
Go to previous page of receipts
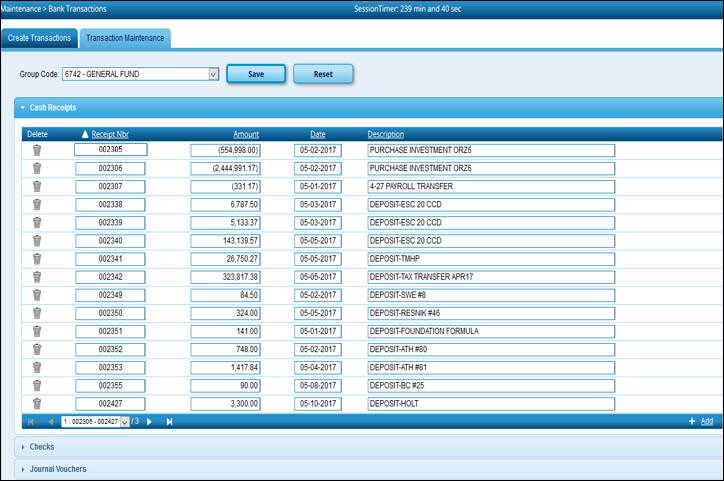pos(50,422)
